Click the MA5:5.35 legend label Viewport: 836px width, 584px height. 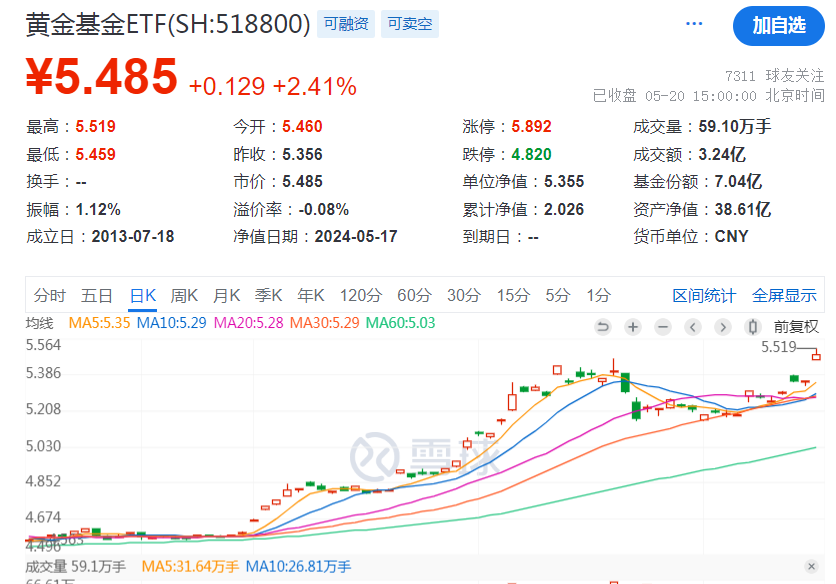[99, 323]
